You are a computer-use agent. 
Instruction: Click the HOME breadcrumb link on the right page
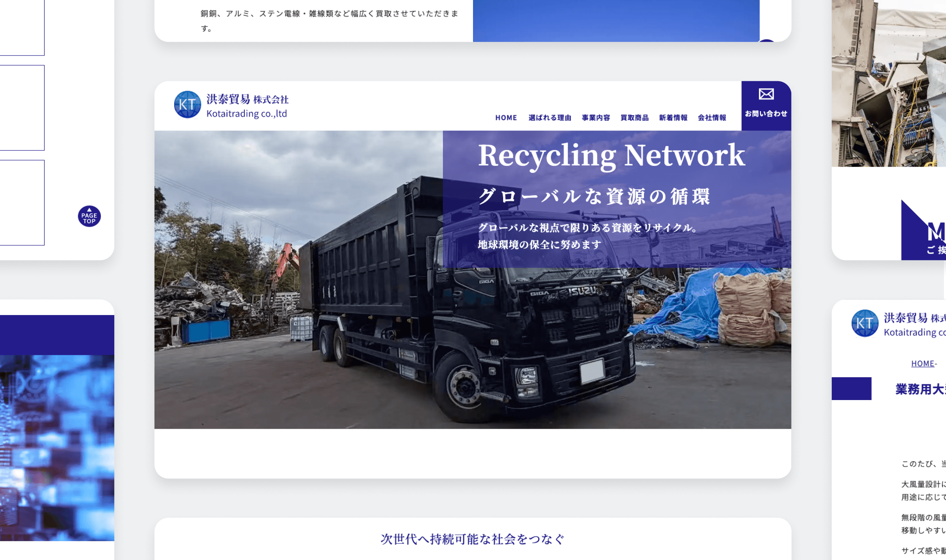[x=922, y=363]
